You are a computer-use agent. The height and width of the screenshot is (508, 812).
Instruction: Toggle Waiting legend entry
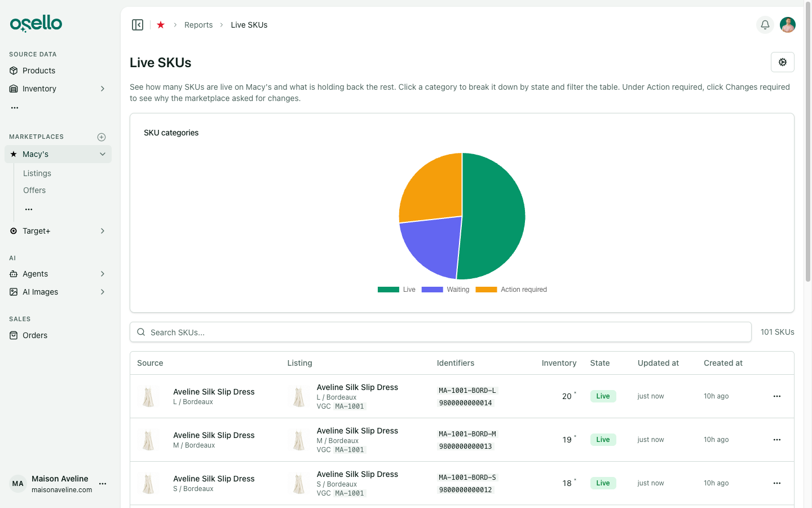(445, 290)
